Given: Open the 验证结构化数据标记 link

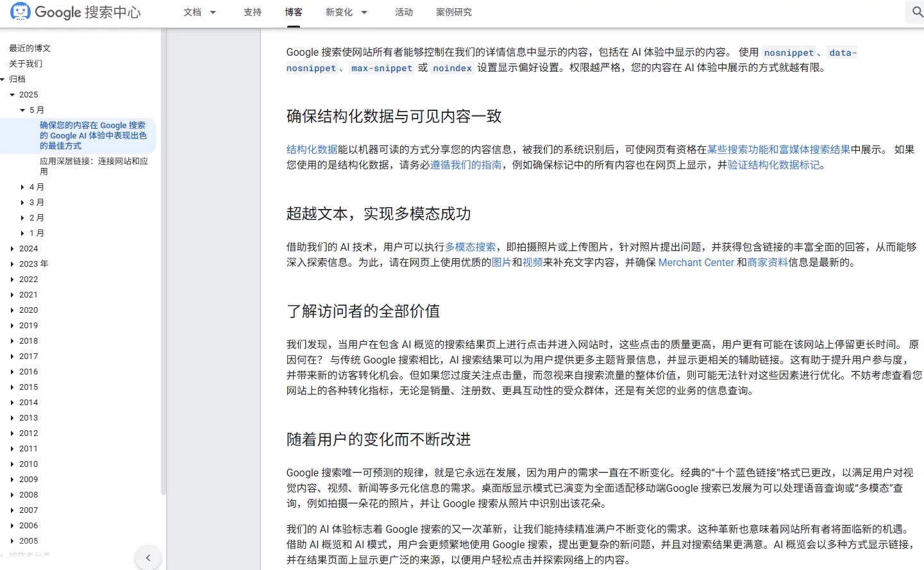Looking at the screenshot, I should pos(773,165).
